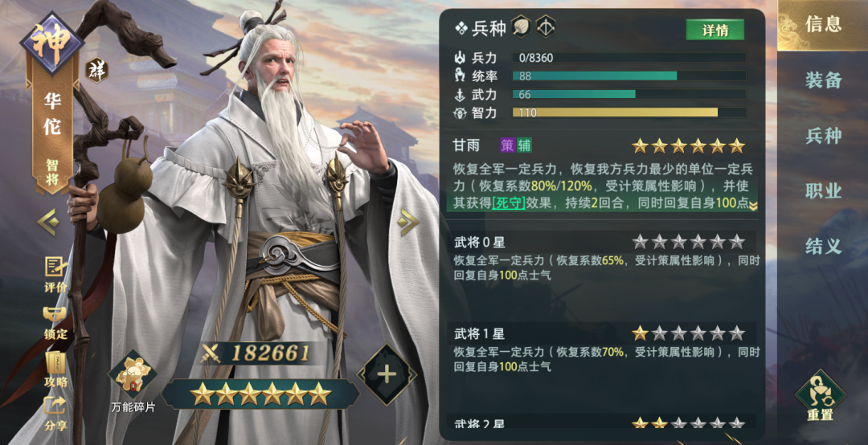Switch to the 装备 tab
The width and height of the screenshot is (868, 445).
823,80
